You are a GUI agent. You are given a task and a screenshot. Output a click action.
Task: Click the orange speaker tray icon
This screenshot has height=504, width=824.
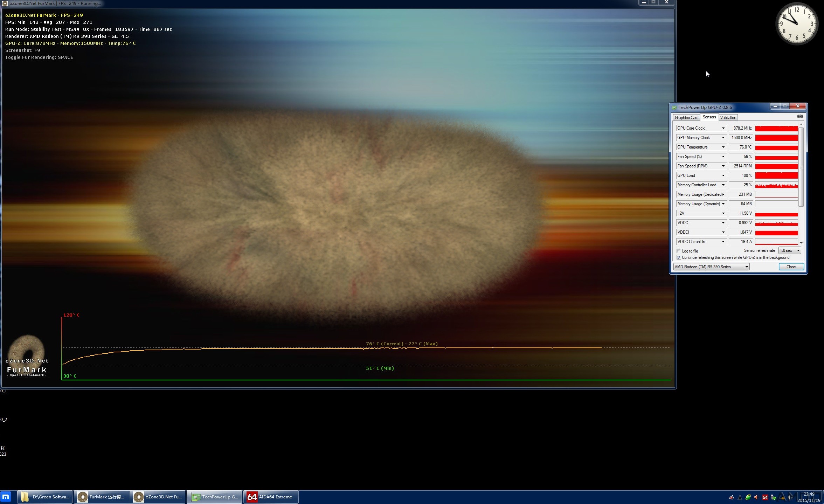pyautogui.click(x=756, y=497)
